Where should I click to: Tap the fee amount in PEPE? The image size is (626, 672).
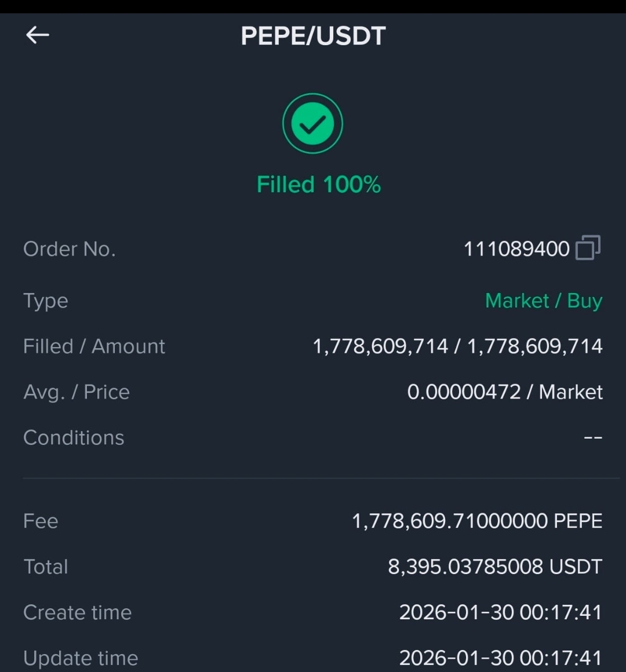(x=477, y=521)
